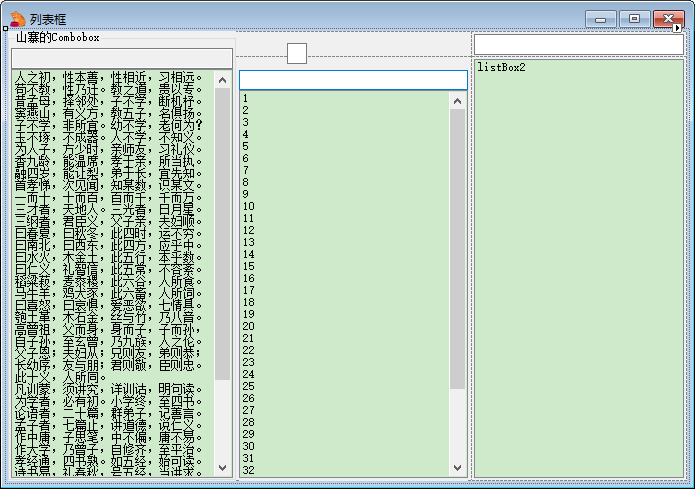The image size is (695, 489).
Task: Pick the single-digit item 4 in the number list
Action: [x=345, y=134]
